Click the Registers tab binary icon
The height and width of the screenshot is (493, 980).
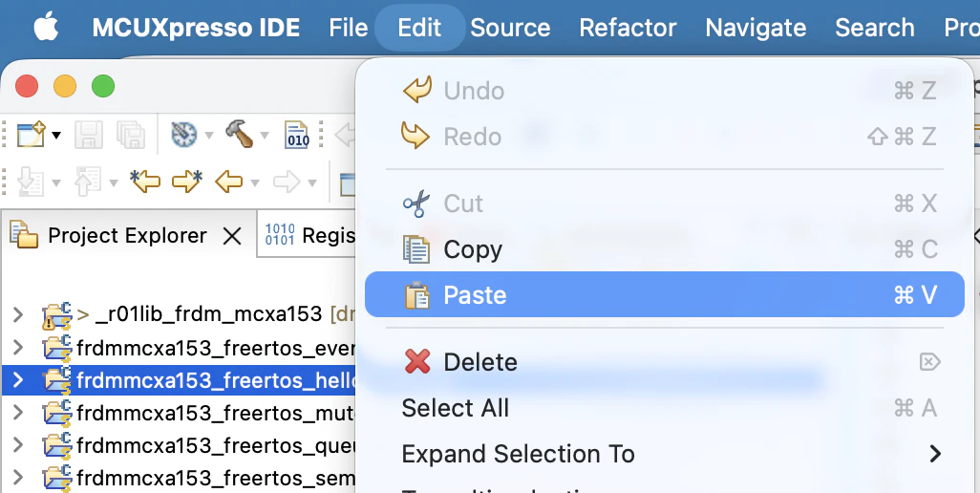279,234
